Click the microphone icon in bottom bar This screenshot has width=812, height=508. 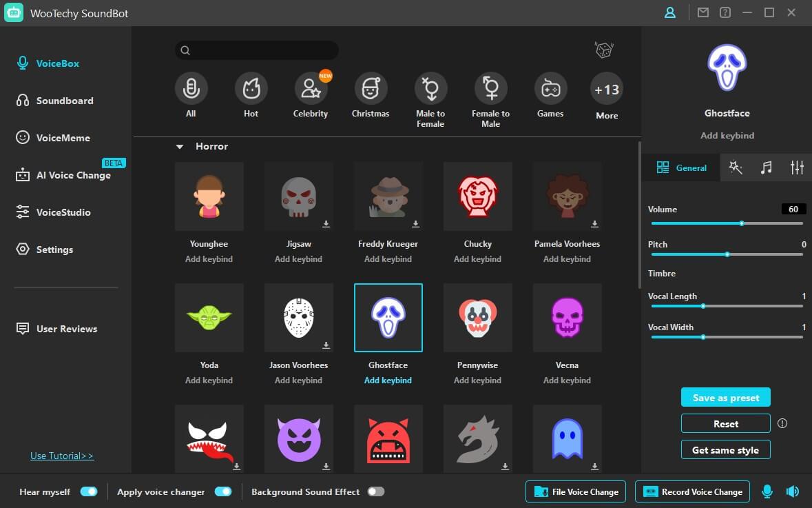767,491
